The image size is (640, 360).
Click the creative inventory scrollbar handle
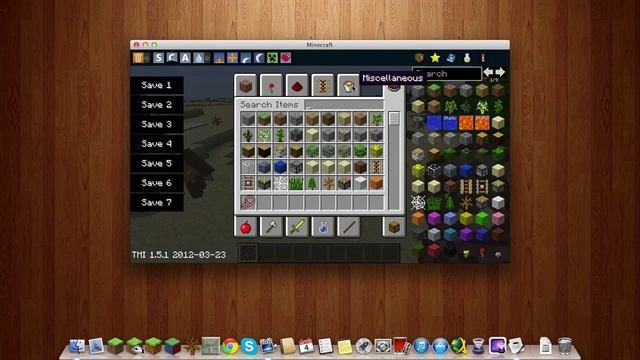394,119
